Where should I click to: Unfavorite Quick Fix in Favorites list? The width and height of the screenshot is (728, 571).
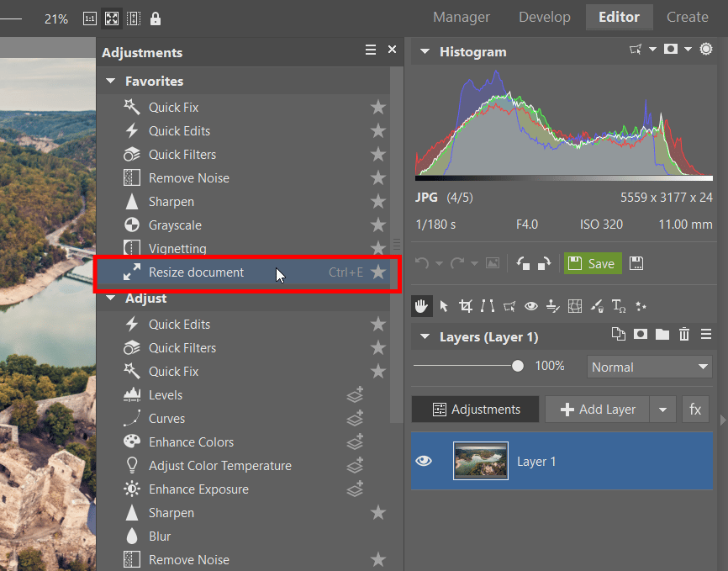378,108
